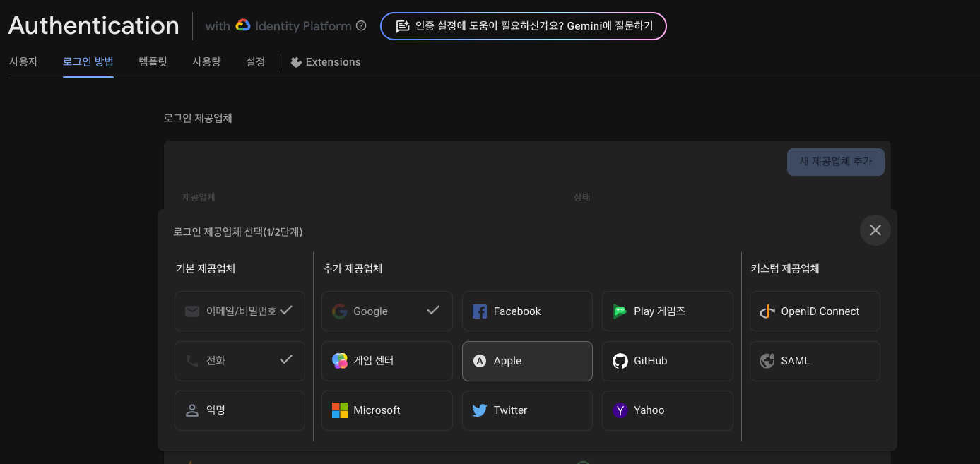
Task: Select 익명 provider label
Action: click(x=216, y=410)
